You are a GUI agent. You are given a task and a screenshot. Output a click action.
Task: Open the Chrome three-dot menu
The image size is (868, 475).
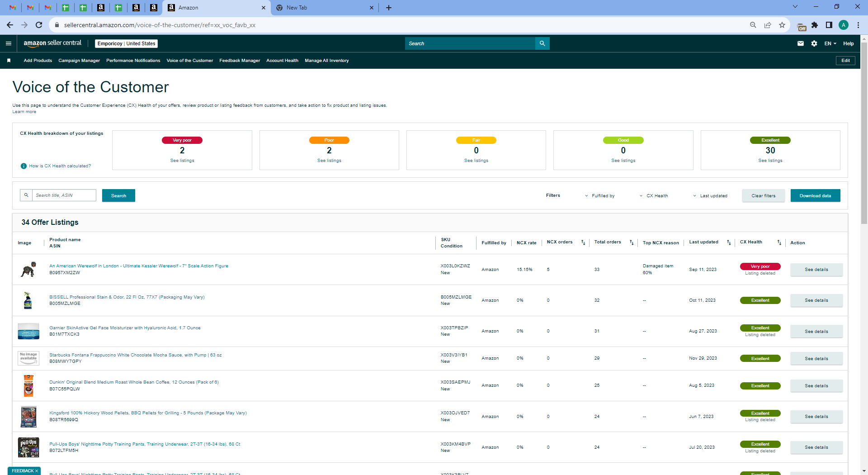[x=858, y=25]
